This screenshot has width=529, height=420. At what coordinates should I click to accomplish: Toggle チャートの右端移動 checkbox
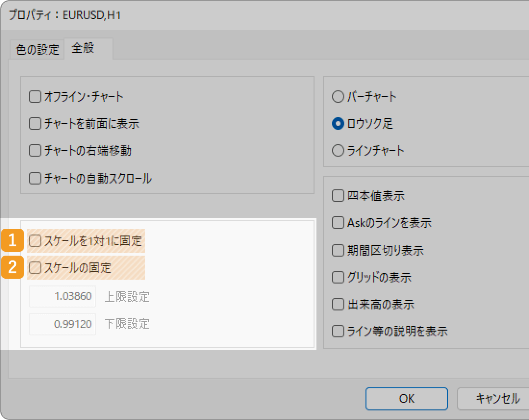pyautogui.click(x=35, y=151)
